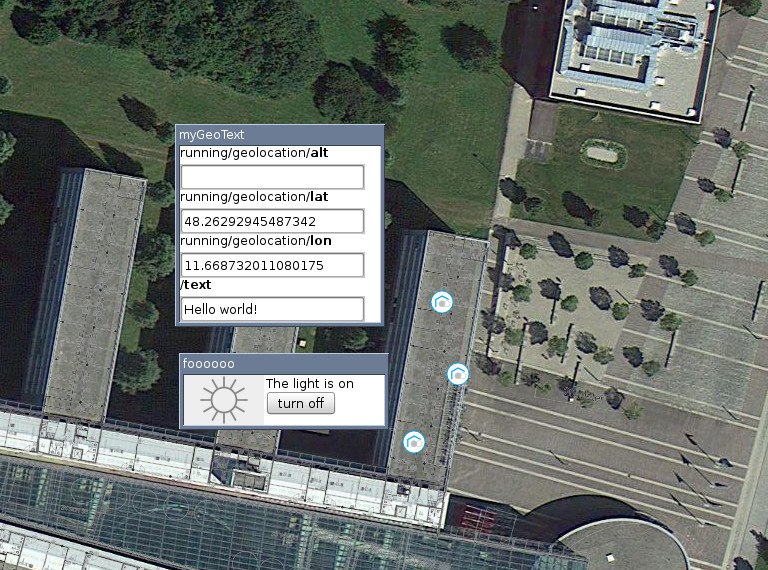The height and width of the screenshot is (570, 768).
Task: Click the myGeoText panel title bar
Action: point(280,135)
